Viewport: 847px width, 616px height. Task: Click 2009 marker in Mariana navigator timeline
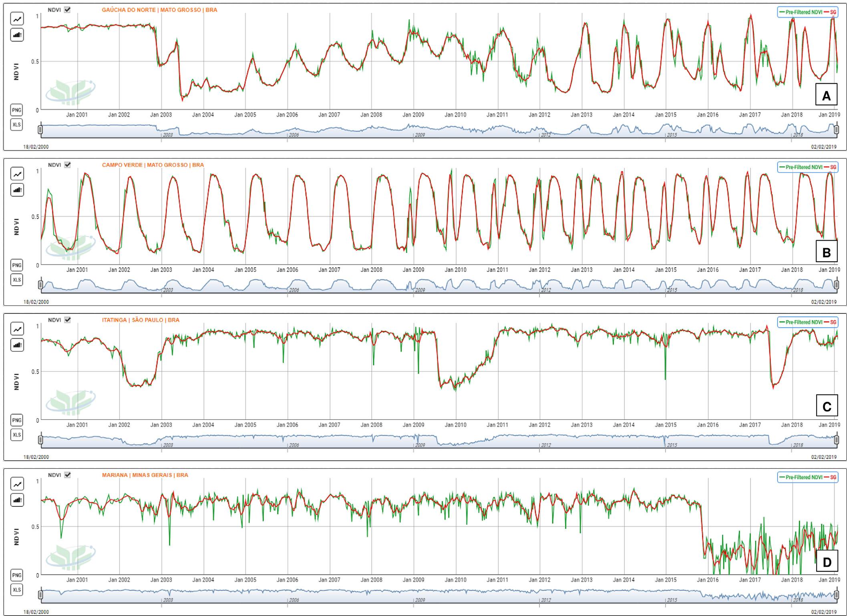419,600
